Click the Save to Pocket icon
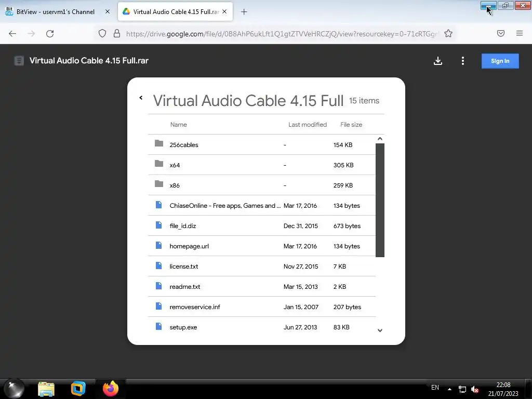 coord(500,33)
